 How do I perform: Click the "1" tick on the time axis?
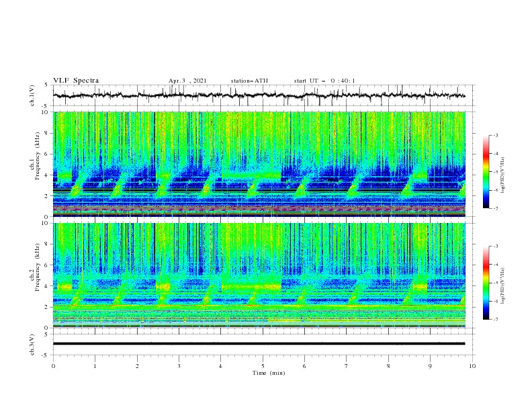point(95,366)
